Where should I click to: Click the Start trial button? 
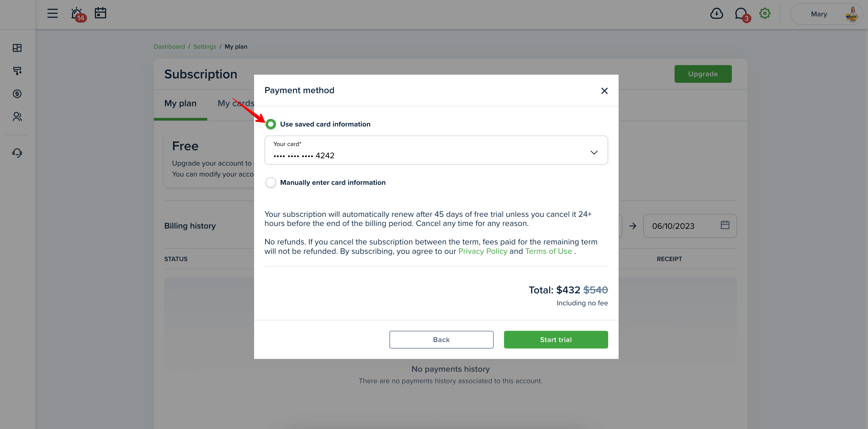[556, 340]
